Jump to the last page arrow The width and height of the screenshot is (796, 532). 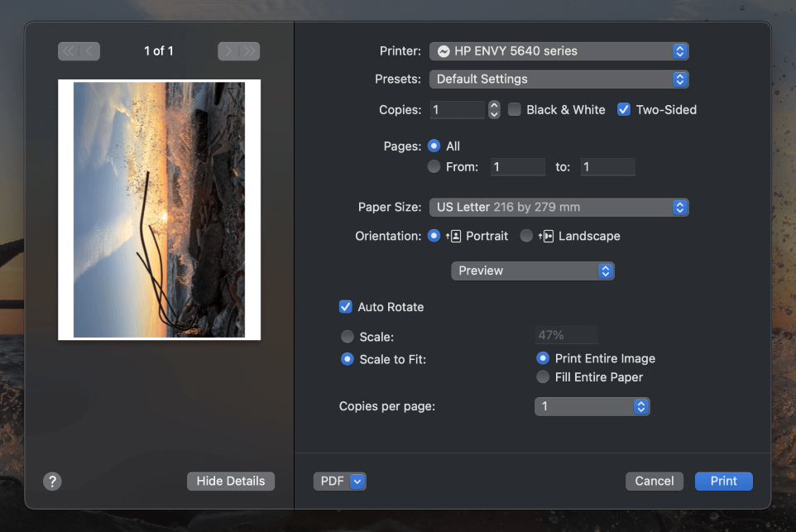point(249,51)
